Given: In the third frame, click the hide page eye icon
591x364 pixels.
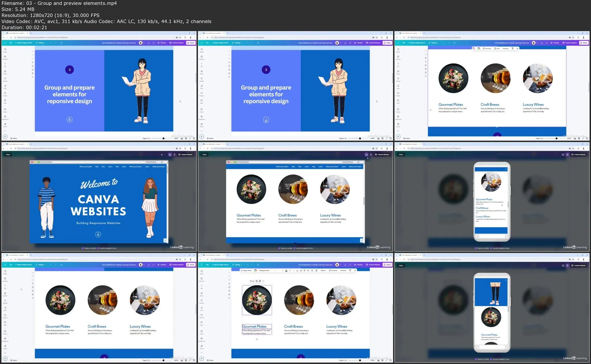Looking at the screenshot, I should [x=426, y=58].
